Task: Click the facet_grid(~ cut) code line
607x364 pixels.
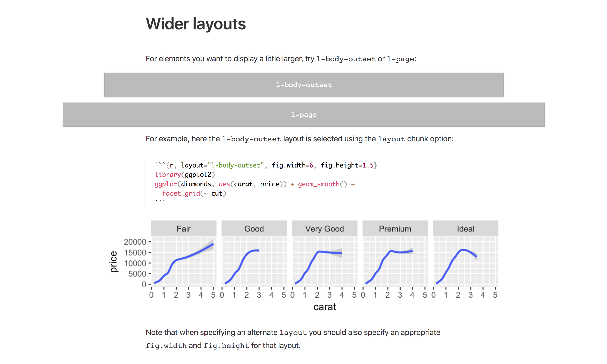Action: point(194,193)
